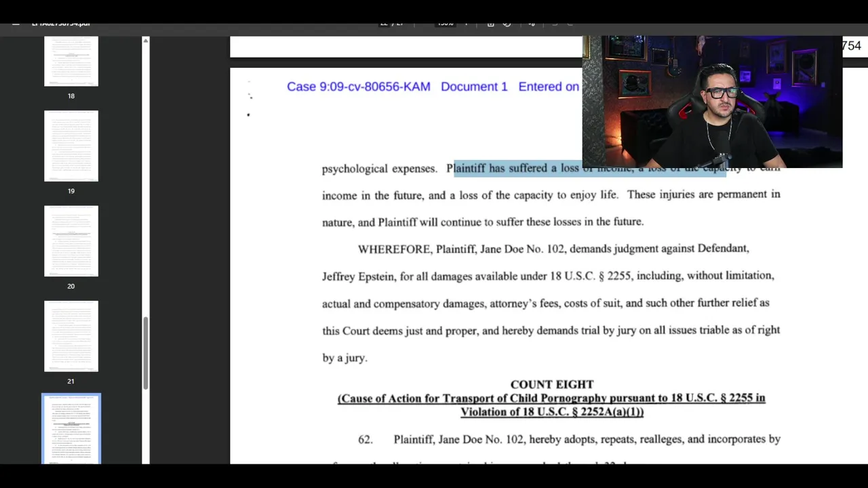This screenshot has height=488, width=868.
Task: Click the 'COUNT EIGHT' heading
Action: pyautogui.click(x=551, y=384)
